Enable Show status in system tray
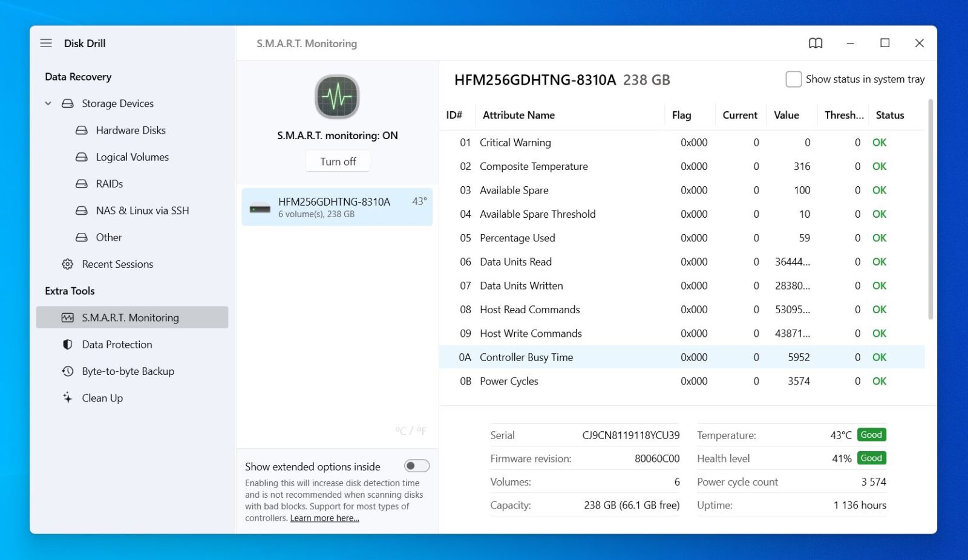Screen dimensions: 968x560 pos(793,79)
